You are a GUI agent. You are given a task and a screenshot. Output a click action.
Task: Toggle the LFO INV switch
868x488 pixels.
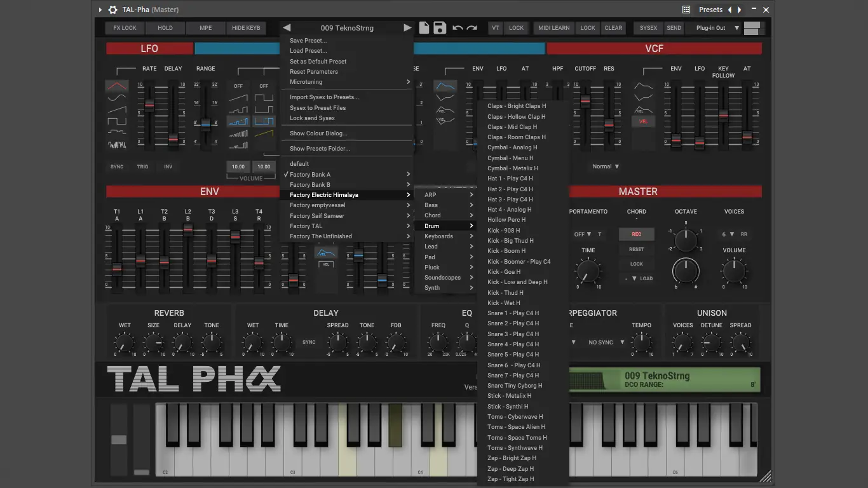[168, 166]
